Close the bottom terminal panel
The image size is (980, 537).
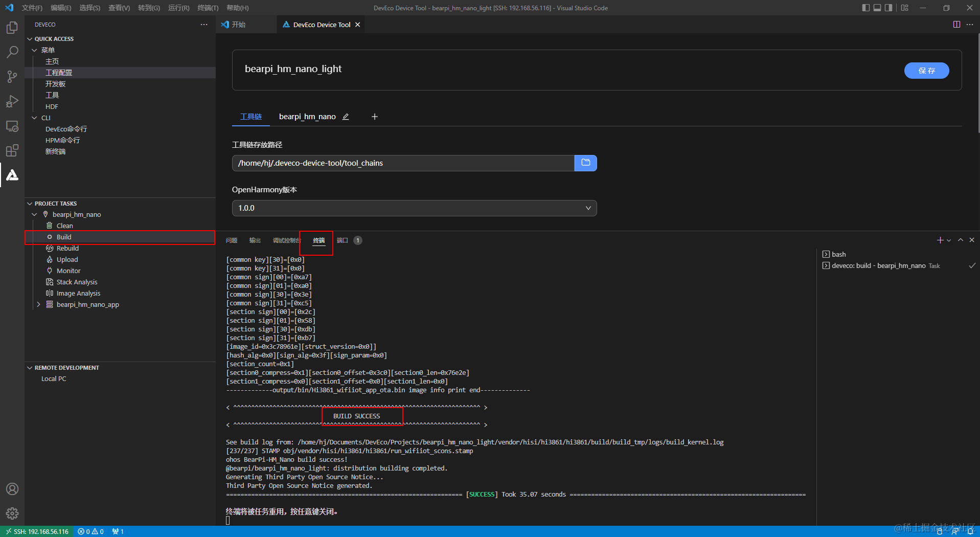point(972,240)
